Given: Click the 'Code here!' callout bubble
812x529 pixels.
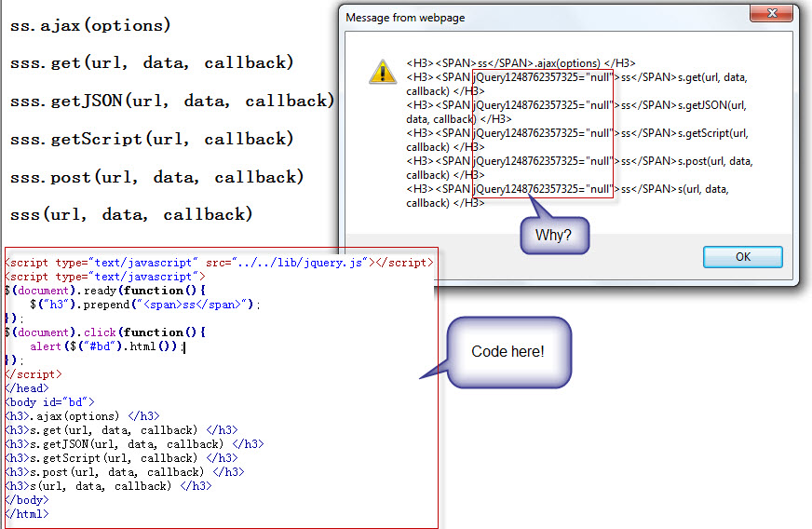Looking at the screenshot, I should (x=507, y=351).
